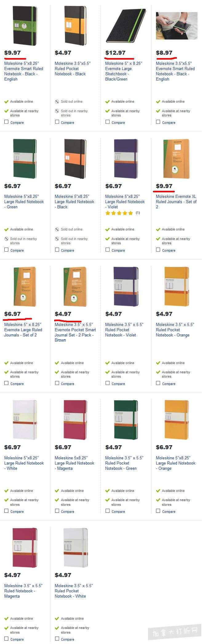Open Evernote Pocket Smart Journal Set link
Screen dimensions: 204x644
[75, 332]
